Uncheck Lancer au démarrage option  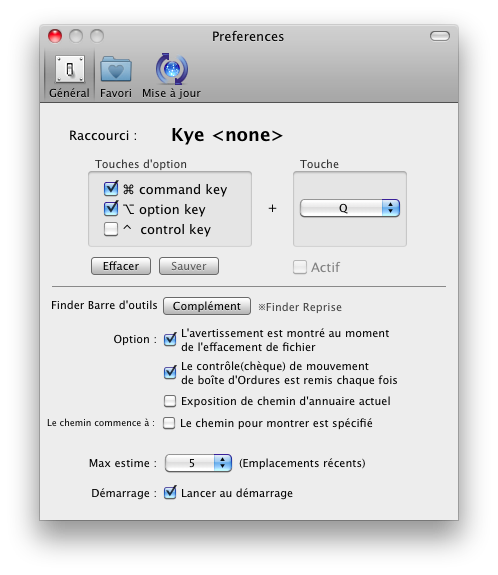click(170, 492)
